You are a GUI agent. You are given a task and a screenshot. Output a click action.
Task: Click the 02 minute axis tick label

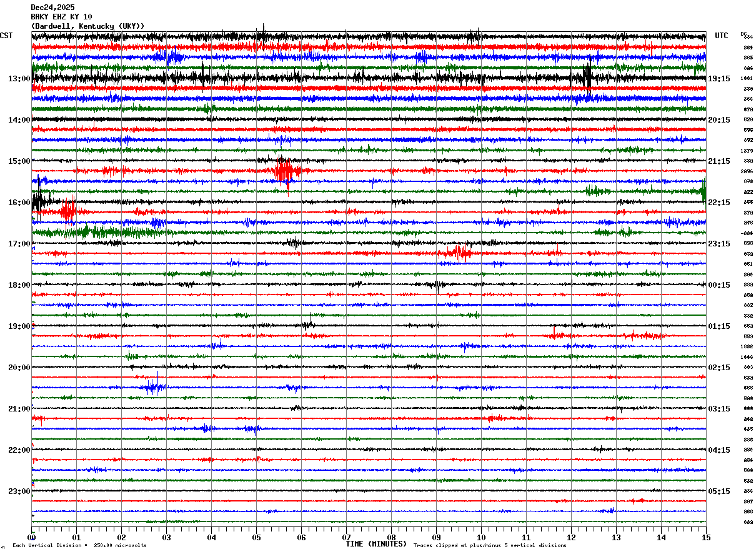tap(121, 537)
